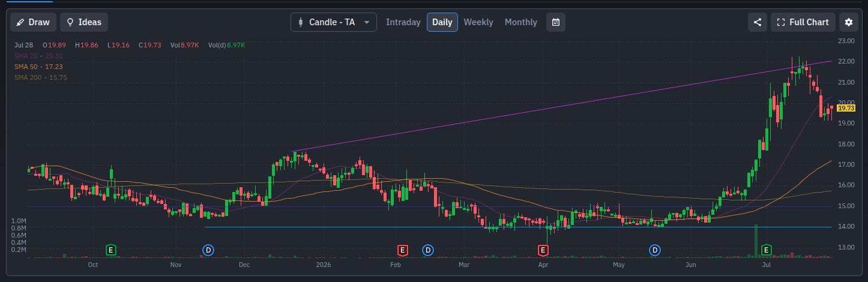Click the SMA 50 legend entry
This screenshot has height=282, width=868.
point(38,67)
